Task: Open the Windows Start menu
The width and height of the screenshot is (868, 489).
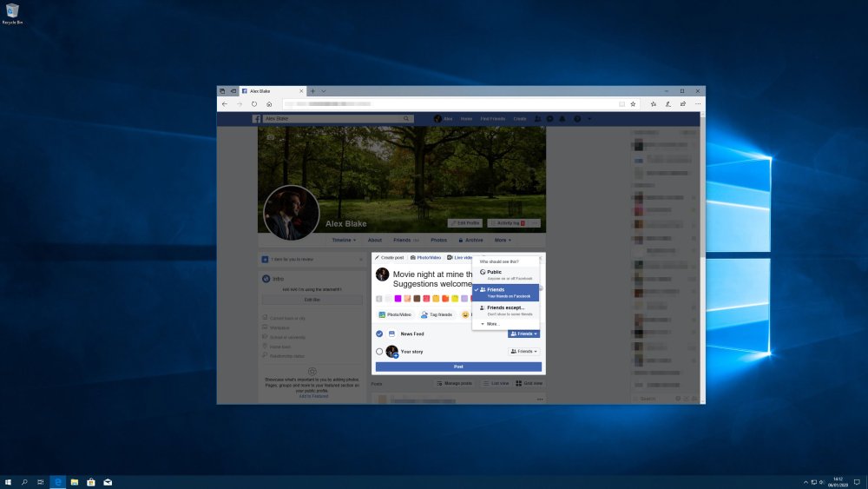Action: click(x=8, y=482)
